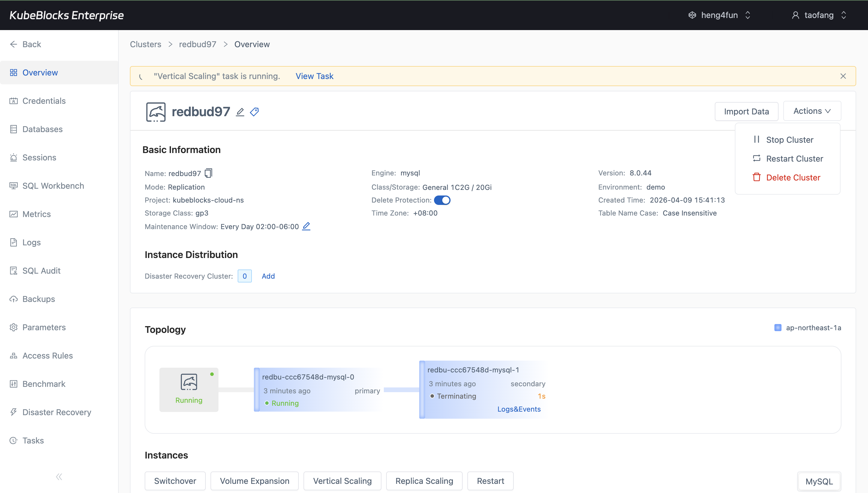Click the Import Data button
Screen dimensions: 868x493
746,111
